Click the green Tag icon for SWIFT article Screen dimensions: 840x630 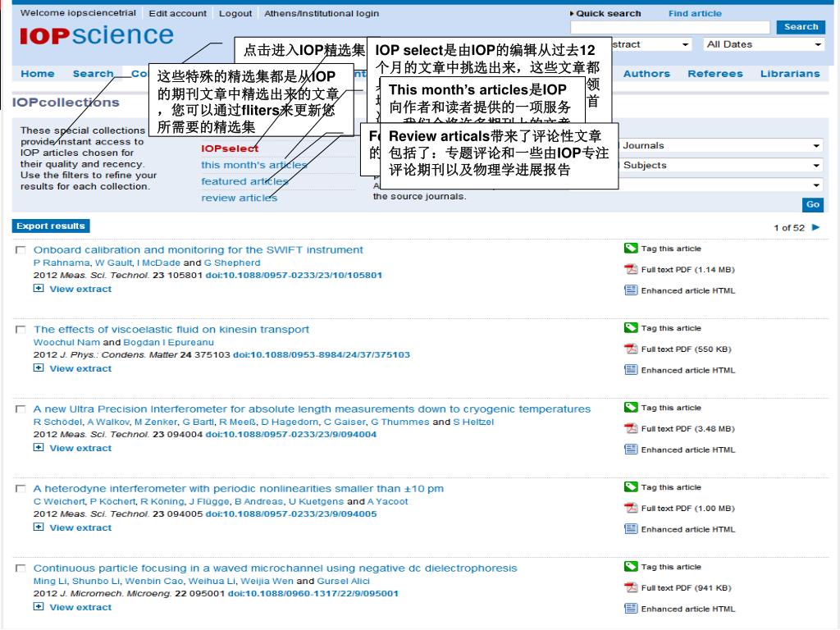630,249
